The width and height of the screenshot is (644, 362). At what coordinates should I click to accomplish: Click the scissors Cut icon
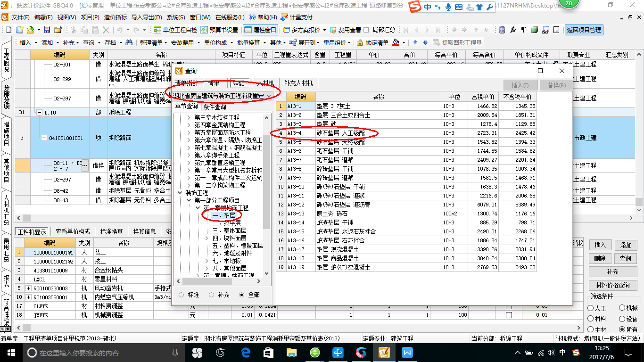point(73,30)
